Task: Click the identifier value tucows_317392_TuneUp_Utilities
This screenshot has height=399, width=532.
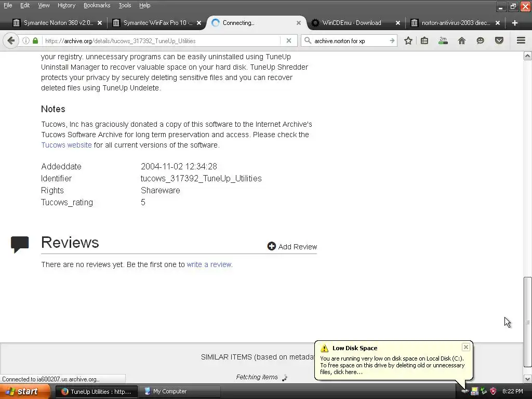Action: [x=201, y=179]
